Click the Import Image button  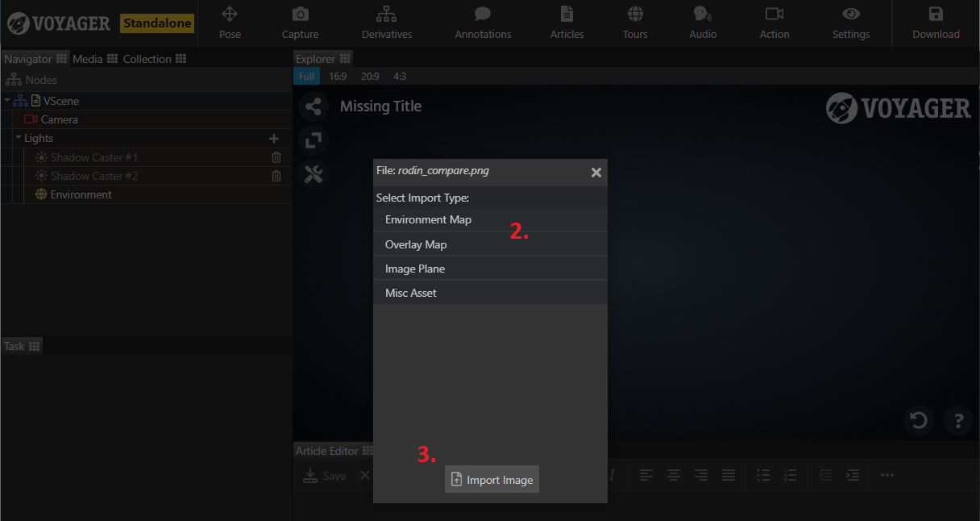492,479
